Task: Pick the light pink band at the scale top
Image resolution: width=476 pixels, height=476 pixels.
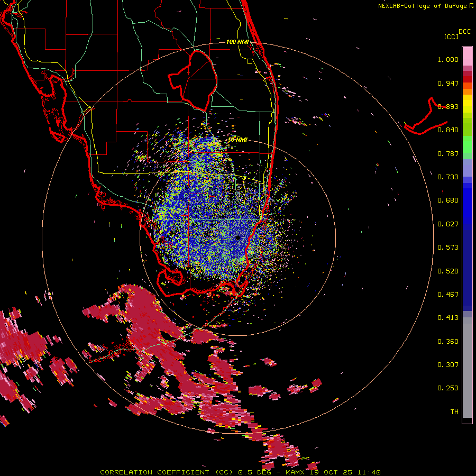Action: [x=467, y=56]
